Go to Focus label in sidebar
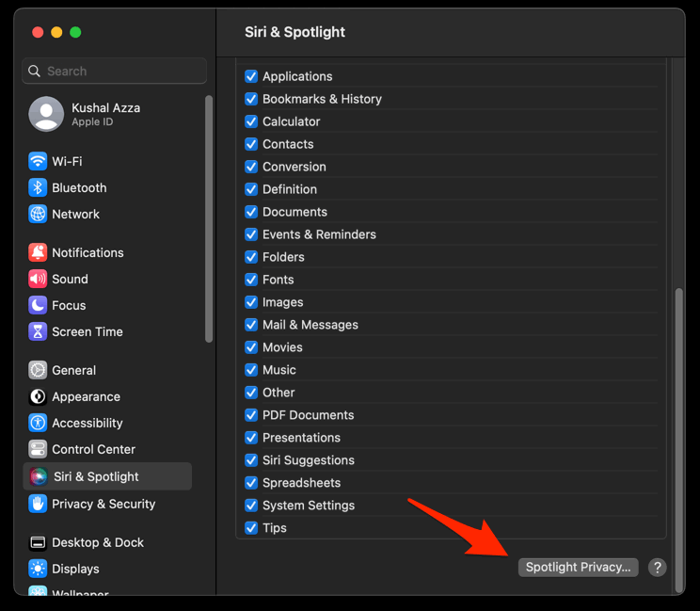700x611 pixels. pos(69,305)
